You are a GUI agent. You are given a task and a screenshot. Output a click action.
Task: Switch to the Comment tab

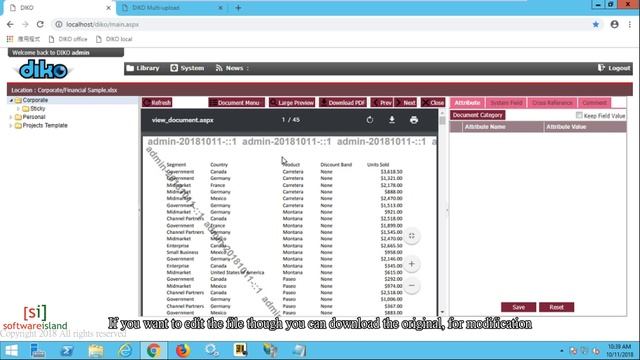coord(594,103)
